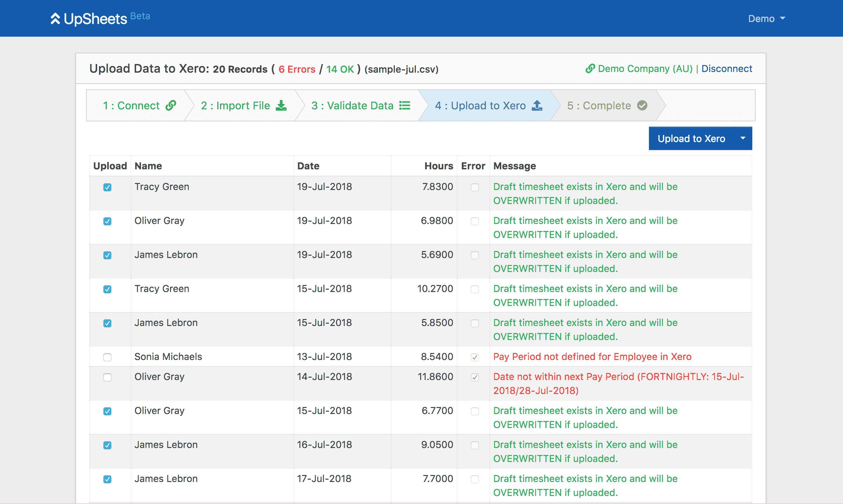Click the download icon on Import File step
Viewport: 843px width, 504px height.
tap(281, 106)
